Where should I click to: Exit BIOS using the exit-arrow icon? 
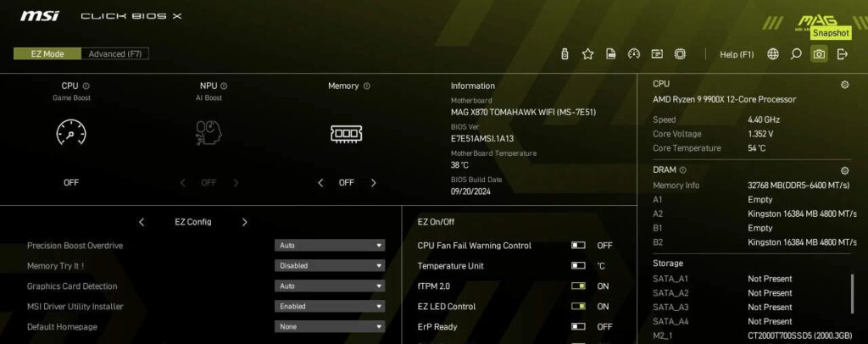(x=843, y=54)
